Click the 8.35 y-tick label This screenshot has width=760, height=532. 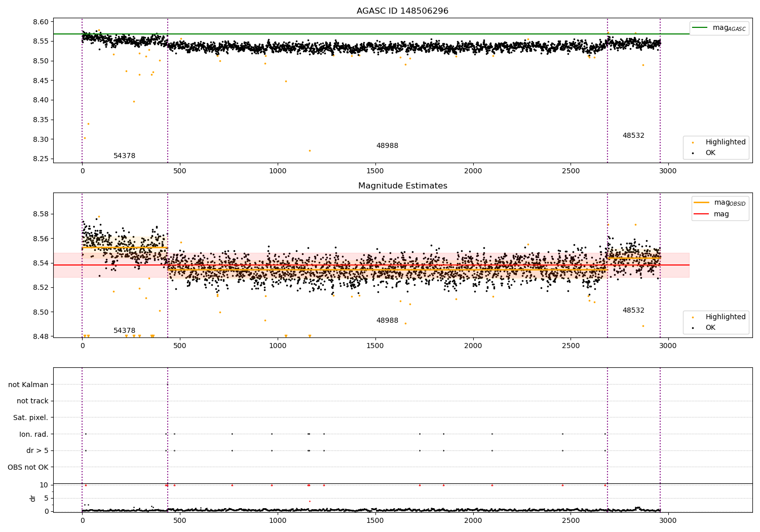click(x=41, y=120)
